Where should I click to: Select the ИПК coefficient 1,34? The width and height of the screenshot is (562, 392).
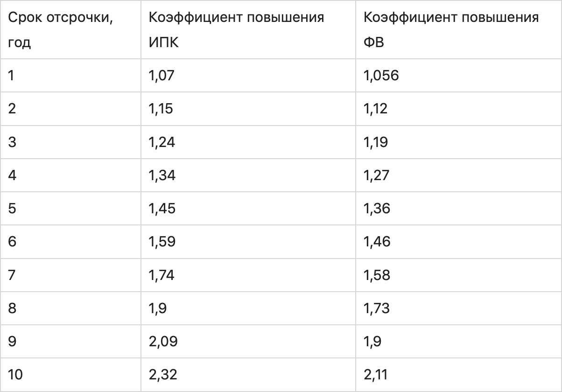[x=162, y=175]
